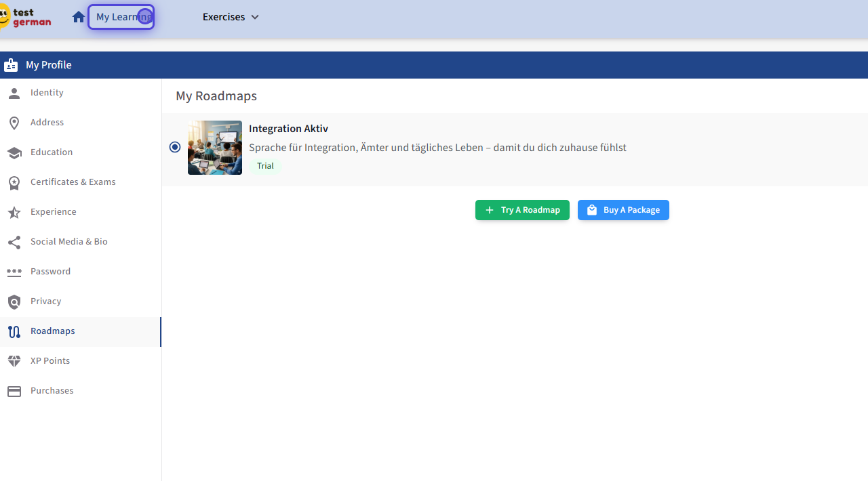Click the Purchases credit card icon
The height and width of the screenshot is (481, 868).
[14, 391]
